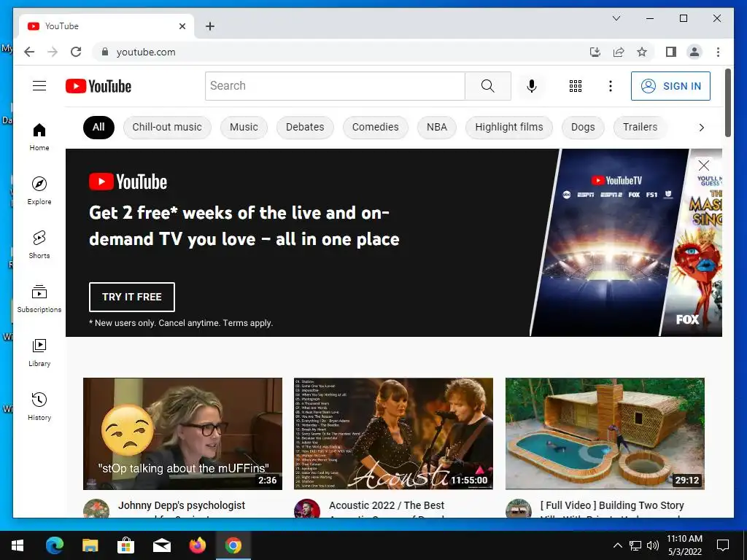Image resolution: width=747 pixels, height=560 pixels.
Task: Open the YouTube apps grid
Action: click(576, 86)
